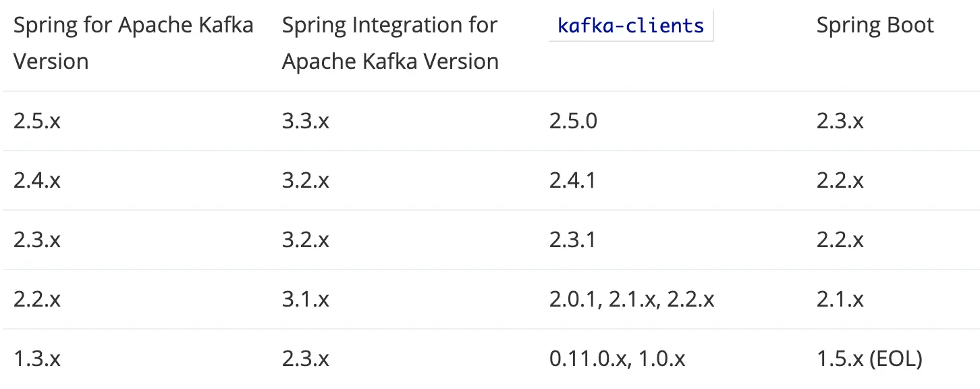Select the 2.5.x Spring Kafka version cell
Screen dimensions: 980x389
(x=37, y=122)
